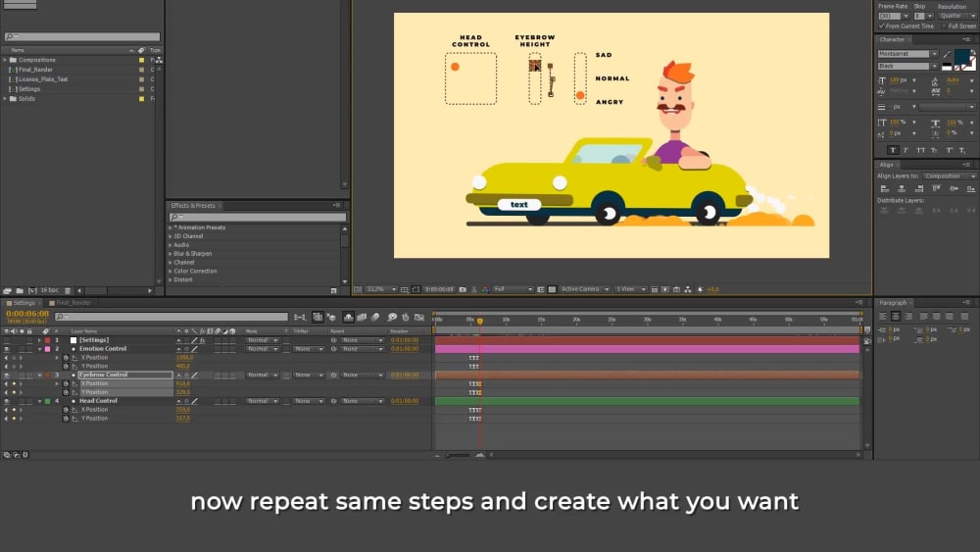Image resolution: width=980 pixels, height=552 pixels.
Task: Select the Paragraph panel tab
Action: 893,303
